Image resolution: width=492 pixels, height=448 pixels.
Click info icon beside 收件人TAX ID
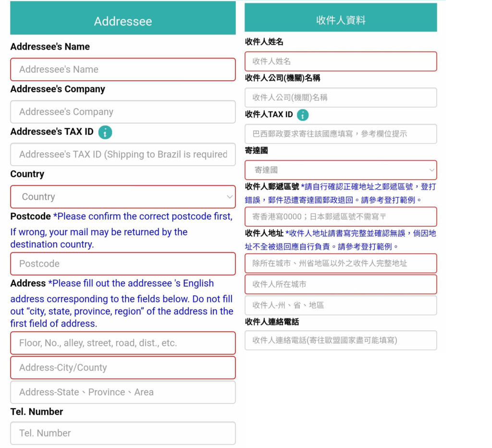303,115
